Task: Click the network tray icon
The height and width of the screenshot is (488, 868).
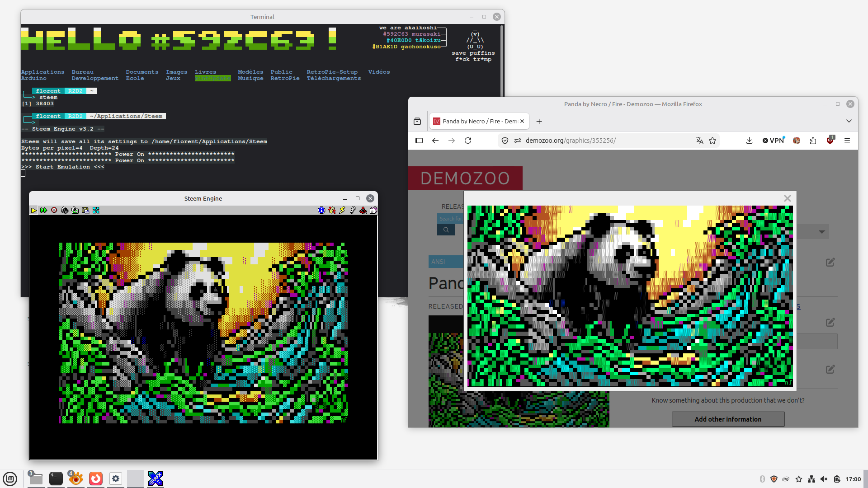Action: click(x=811, y=479)
